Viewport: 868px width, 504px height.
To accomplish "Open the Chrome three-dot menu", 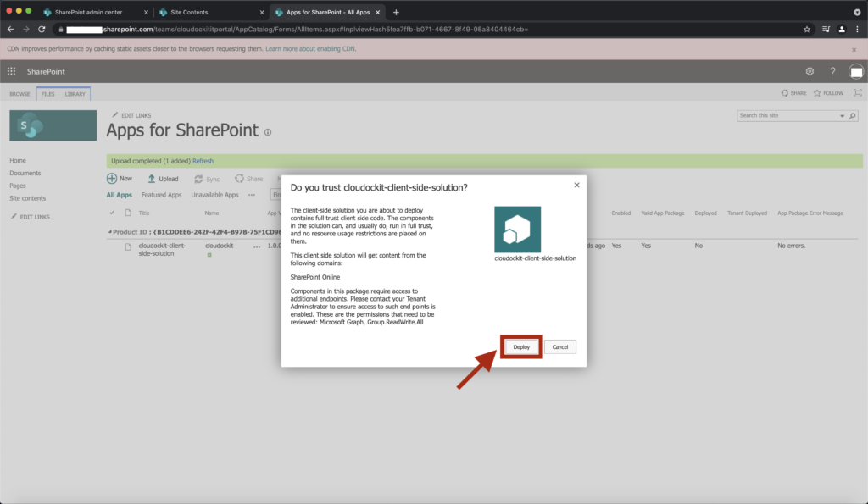I will pos(858,30).
